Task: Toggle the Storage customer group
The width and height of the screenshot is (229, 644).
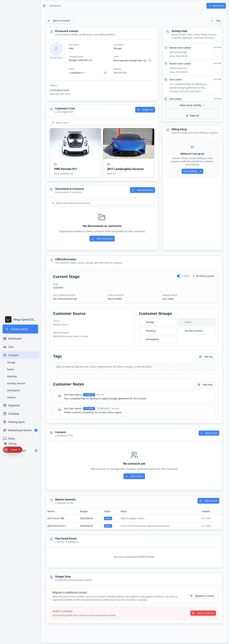Action: tap(158, 322)
